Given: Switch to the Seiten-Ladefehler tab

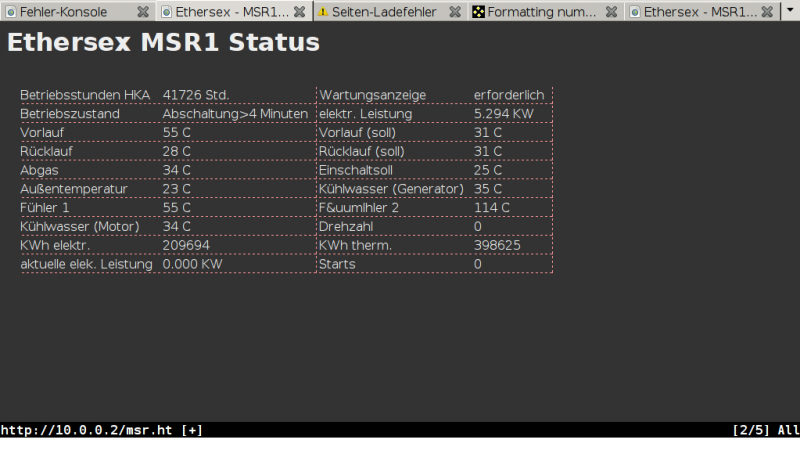Looking at the screenshot, I should click(x=382, y=12).
